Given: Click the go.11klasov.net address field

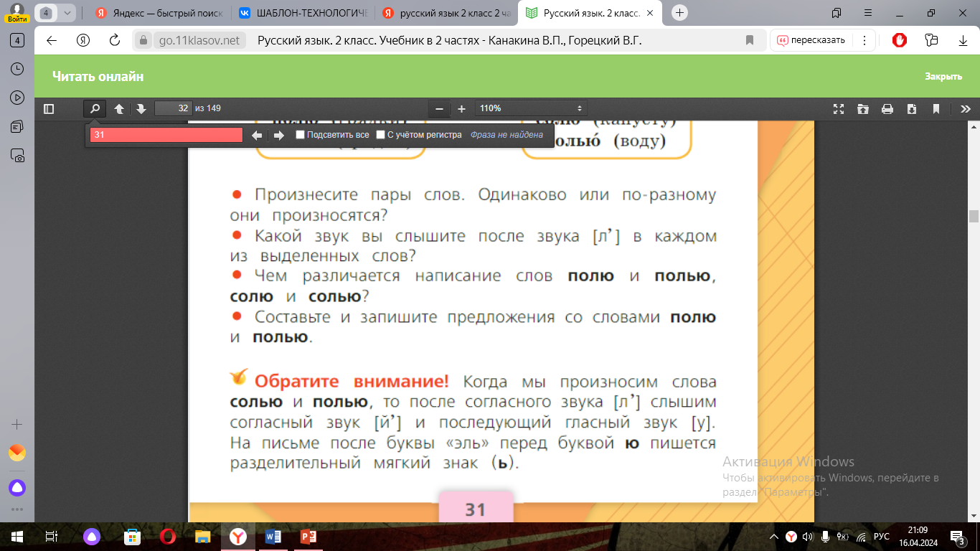Looking at the screenshot, I should [199, 40].
